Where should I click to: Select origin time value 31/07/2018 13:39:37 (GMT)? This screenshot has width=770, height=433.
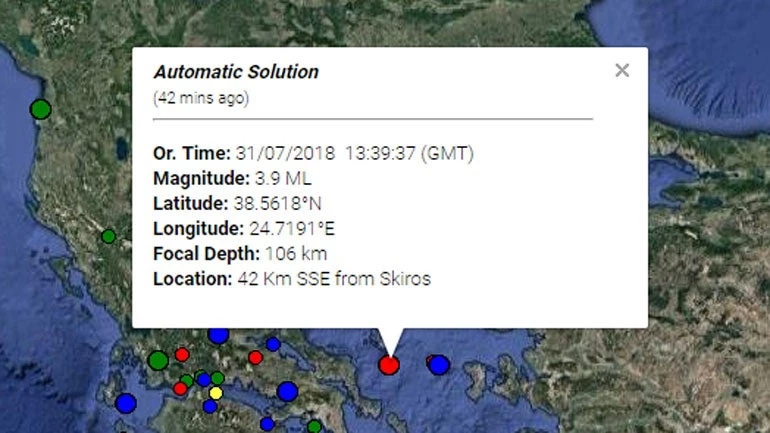coord(355,153)
